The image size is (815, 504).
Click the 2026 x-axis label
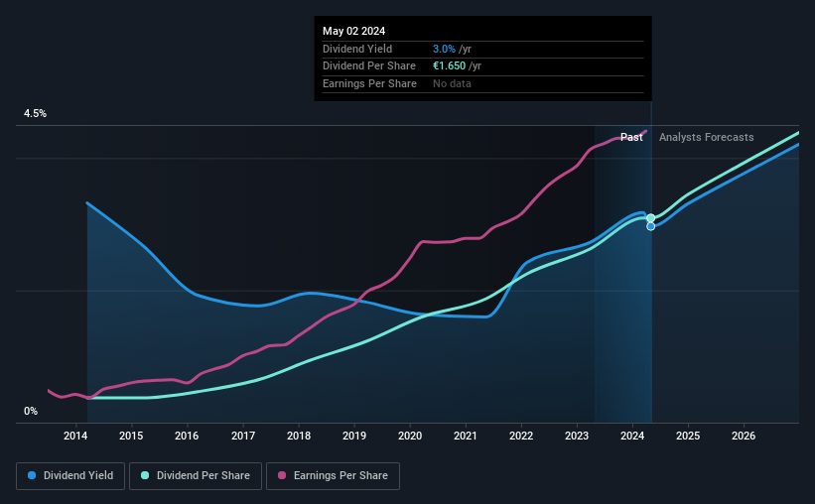pos(744,436)
